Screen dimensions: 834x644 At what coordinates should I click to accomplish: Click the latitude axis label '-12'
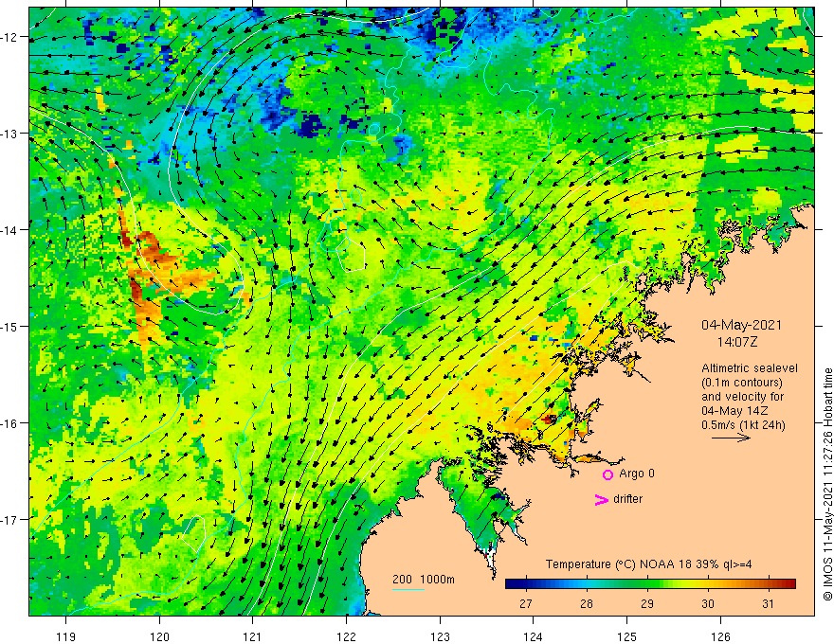coord(9,37)
